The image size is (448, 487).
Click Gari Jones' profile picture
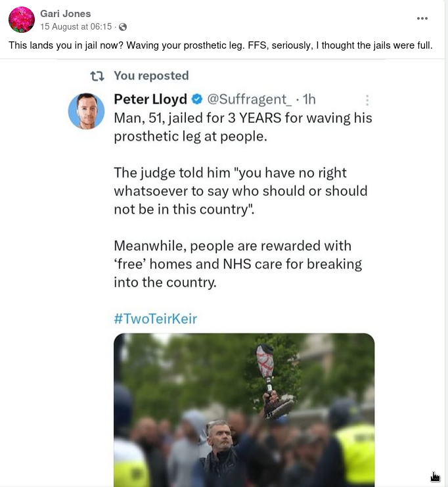[21, 20]
